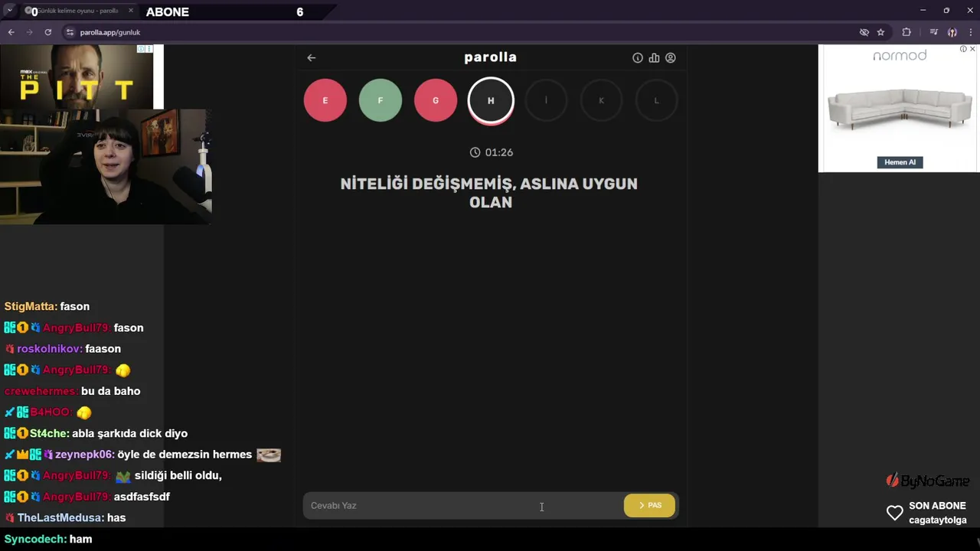The image size is (980, 551).
Task: Click the browser forward arrow
Action: coord(29,32)
